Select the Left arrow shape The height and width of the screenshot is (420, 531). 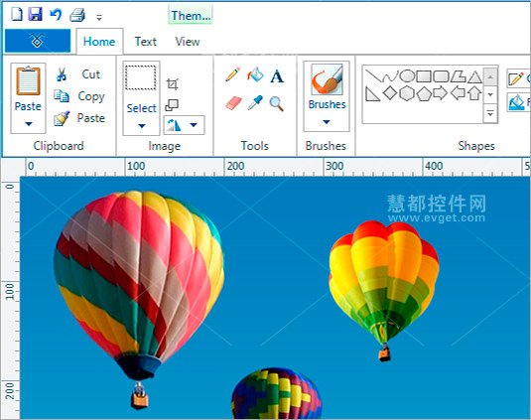coord(458,93)
